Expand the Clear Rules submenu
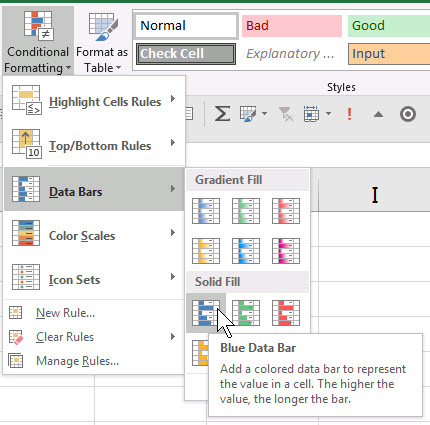 (x=94, y=337)
